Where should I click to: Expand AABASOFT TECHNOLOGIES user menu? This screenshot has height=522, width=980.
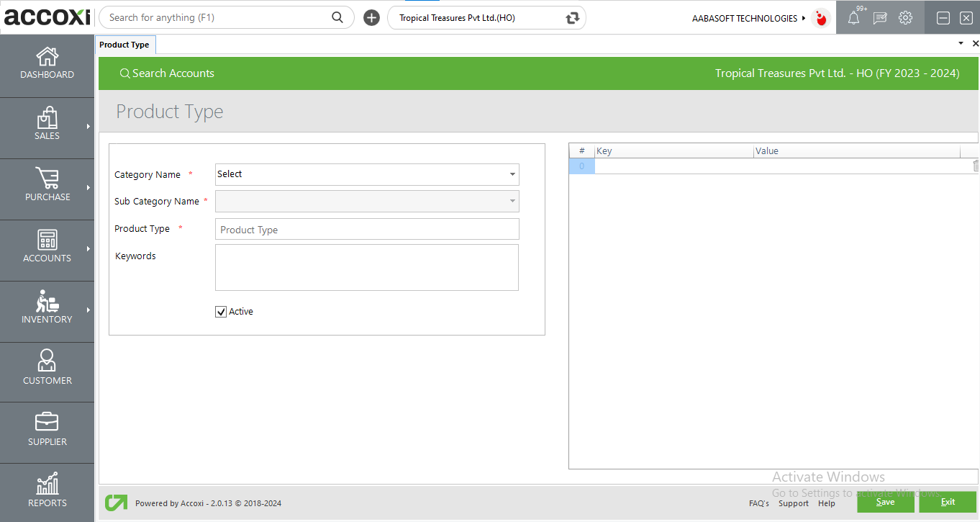[x=748, y=18]
